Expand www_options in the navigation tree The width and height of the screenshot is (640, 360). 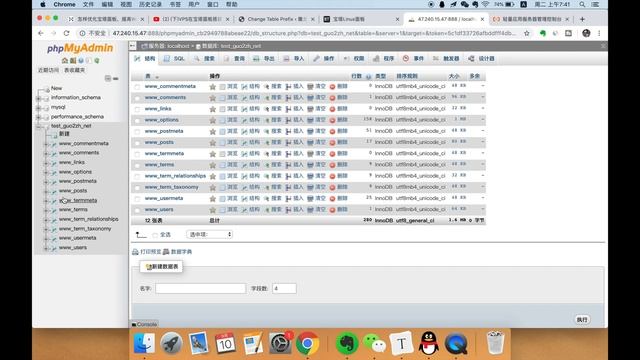46,172
